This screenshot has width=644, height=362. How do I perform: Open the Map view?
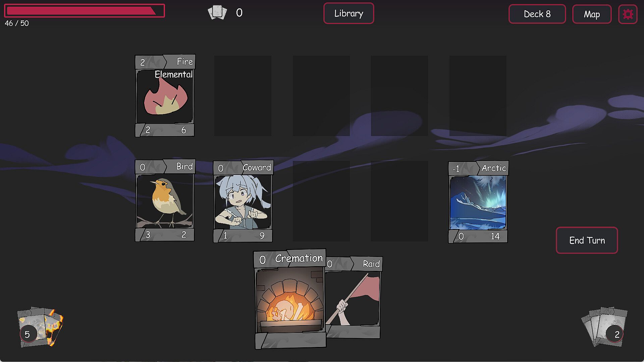point(592,14)
